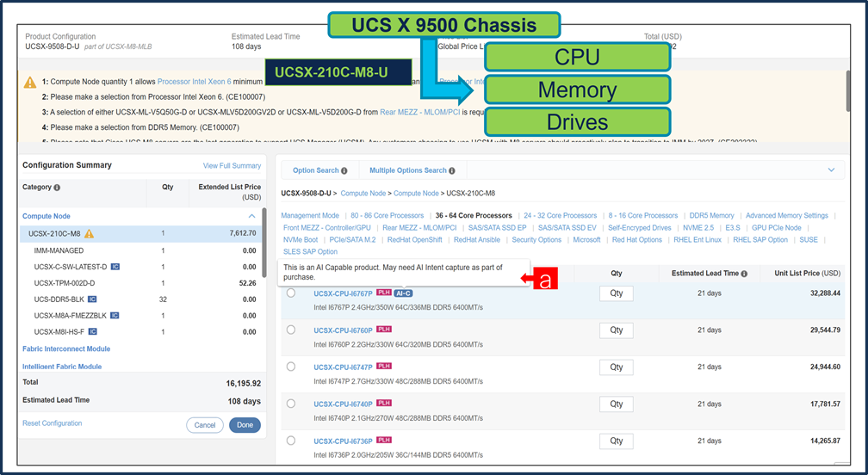Click the Qty field for UCSX-CPU-I6760P
This screenshot has height=475, width=868.
click(617, 330)
